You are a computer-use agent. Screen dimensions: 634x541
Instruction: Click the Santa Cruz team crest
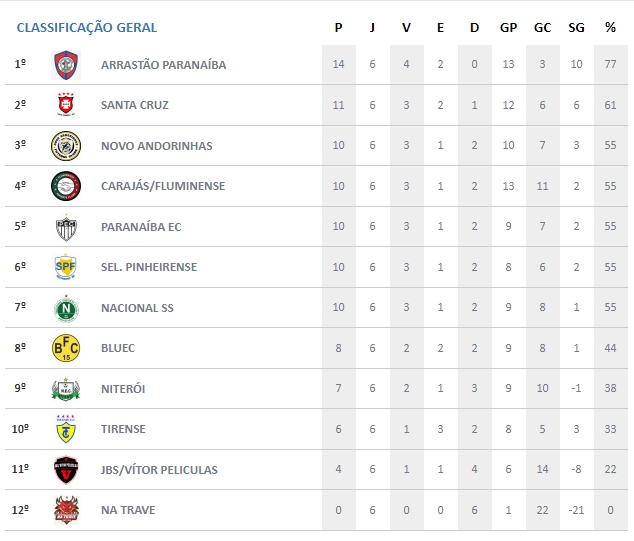[65, 105]
